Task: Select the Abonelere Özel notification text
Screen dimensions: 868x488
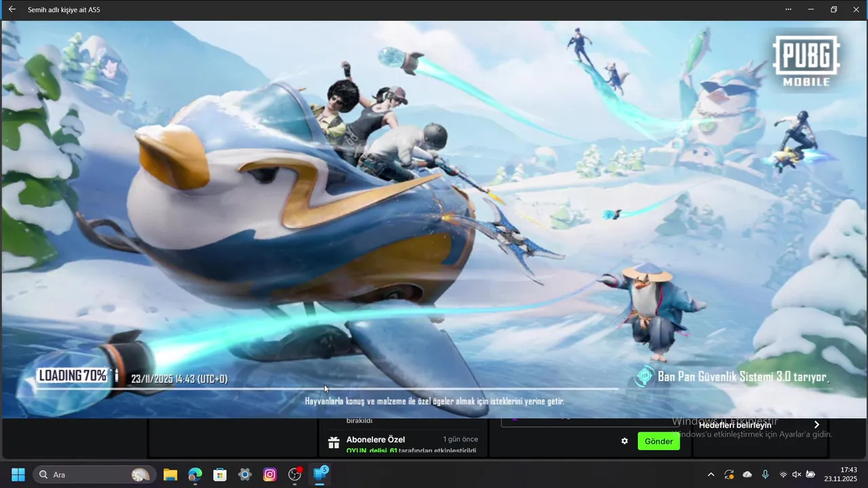Action: 376,440
